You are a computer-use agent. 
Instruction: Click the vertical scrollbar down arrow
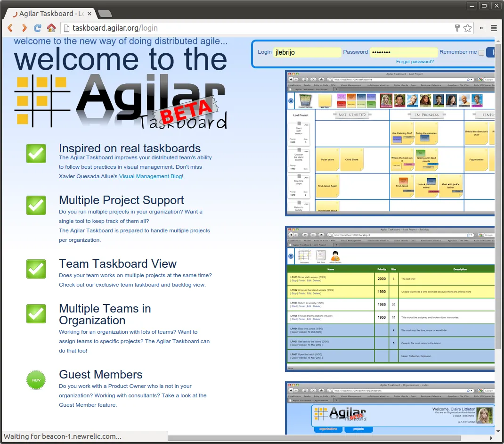pyautogui.click(x=498, y=431)
